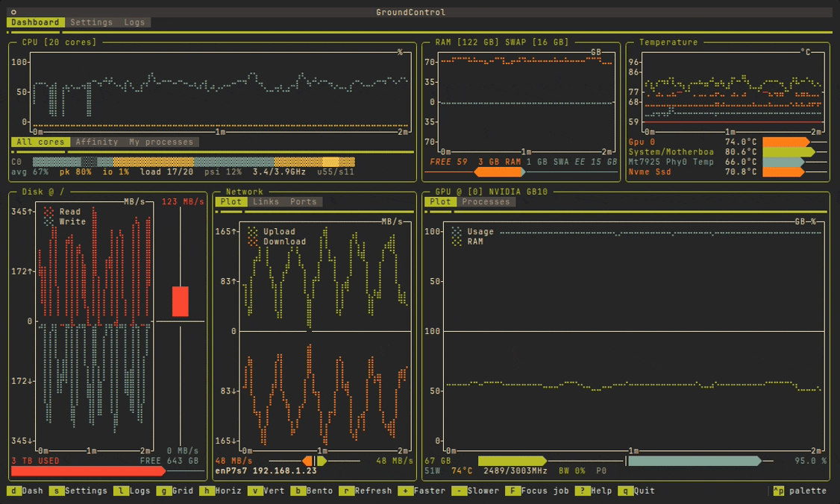Open the Ports tab in the Network panel
Viewport: 840px width, 504px height.
coord(303,202)
